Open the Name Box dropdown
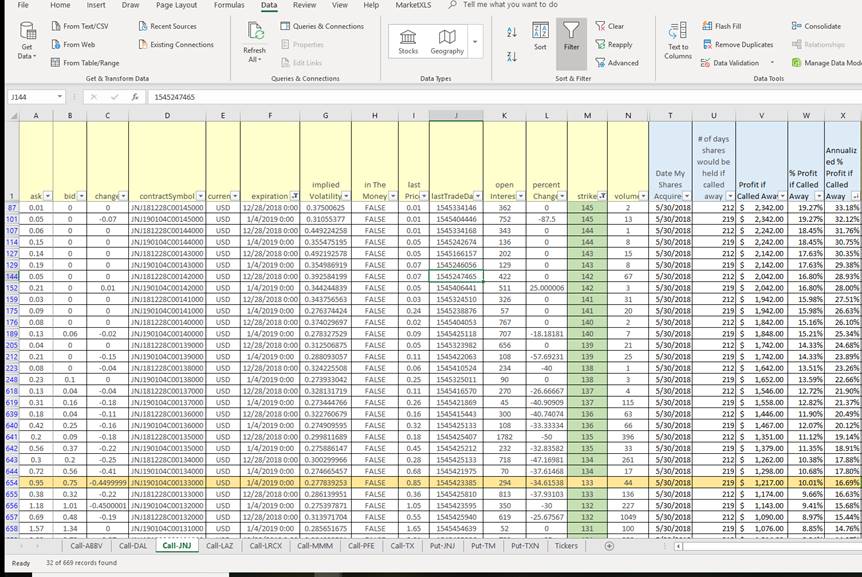The image size is (862, 577). pos(59,97)
